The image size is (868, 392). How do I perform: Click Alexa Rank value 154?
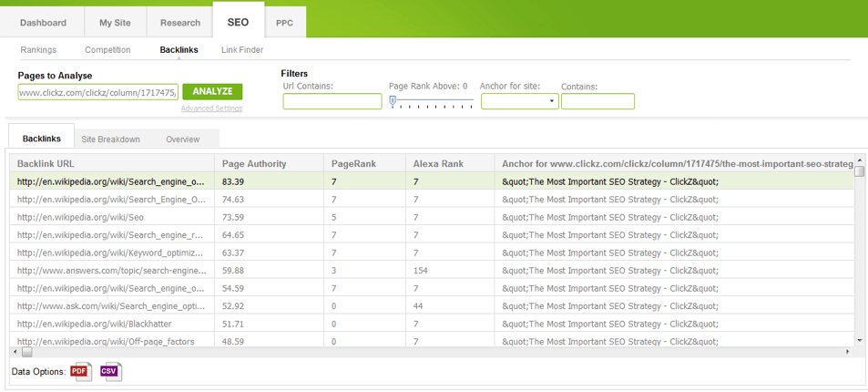tap(421, 271)
